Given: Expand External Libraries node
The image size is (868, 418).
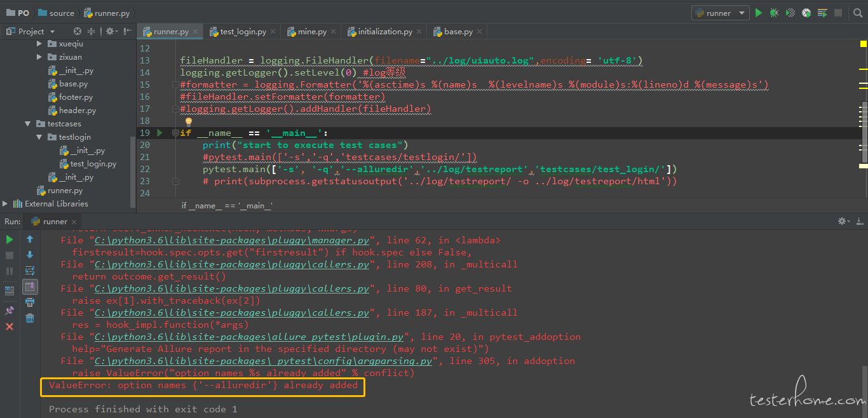Looking at the screenshot, I should 5,204.
